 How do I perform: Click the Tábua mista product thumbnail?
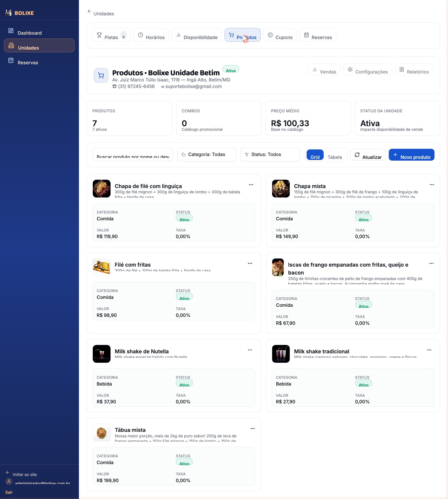click(x=102, y=433)
